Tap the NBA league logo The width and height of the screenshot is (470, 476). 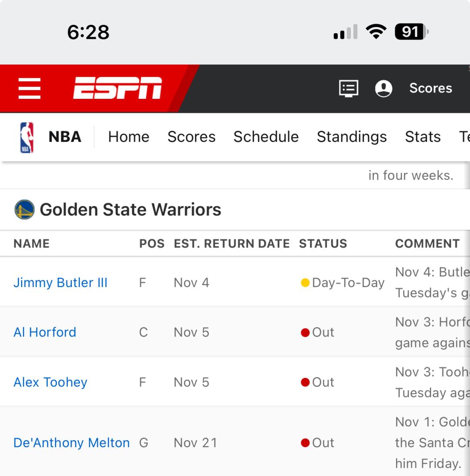[x=27, y=137]
